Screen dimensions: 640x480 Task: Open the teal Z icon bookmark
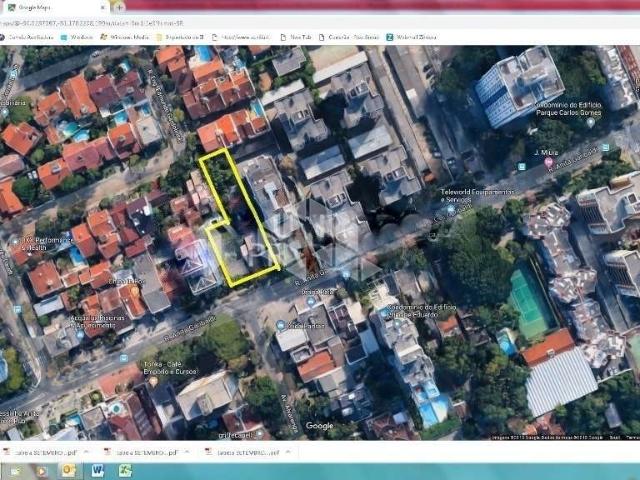click(411, 37)
